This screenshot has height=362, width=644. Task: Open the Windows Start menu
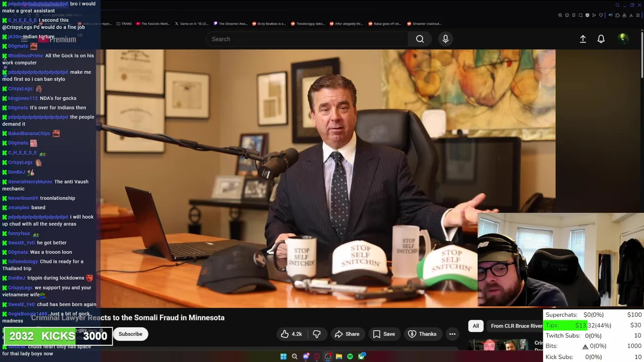click(283, 356)
